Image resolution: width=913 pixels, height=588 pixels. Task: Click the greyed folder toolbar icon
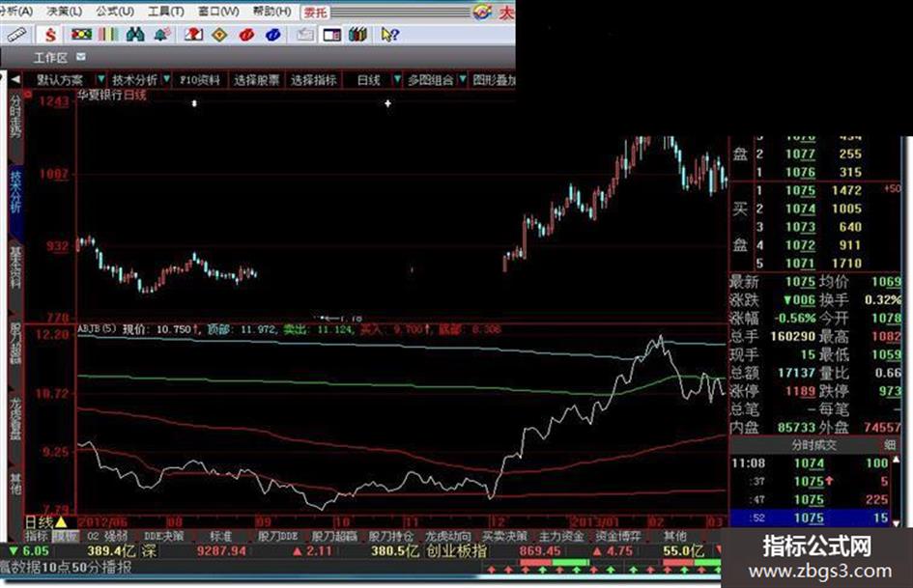pyautogui.click(x=304, y=35)
